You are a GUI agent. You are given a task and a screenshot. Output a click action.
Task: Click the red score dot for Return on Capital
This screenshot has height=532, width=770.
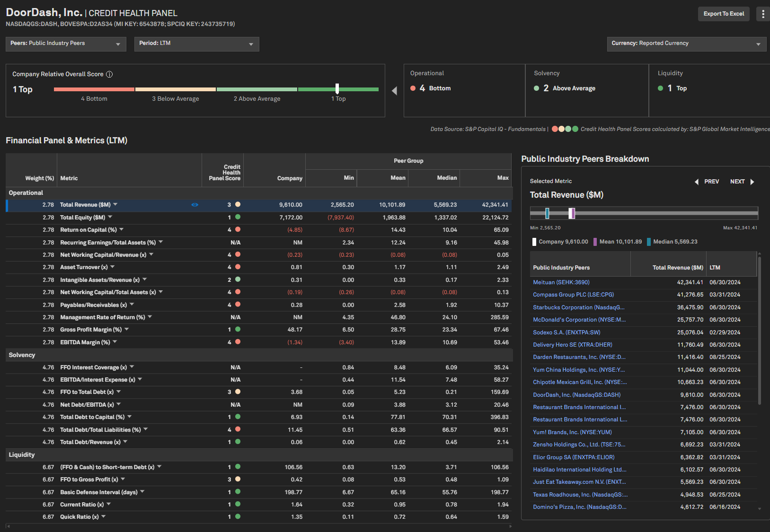238,229
